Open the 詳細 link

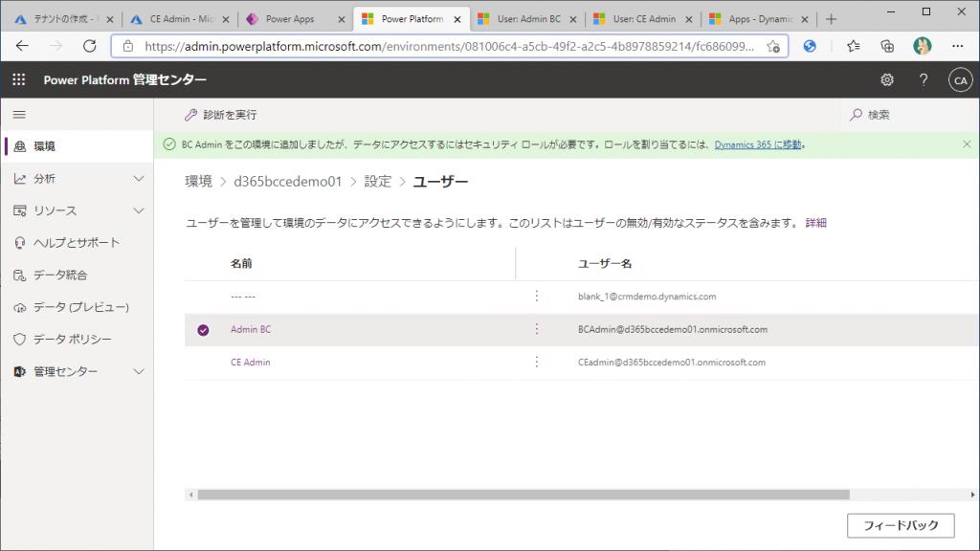click(815, 223)
